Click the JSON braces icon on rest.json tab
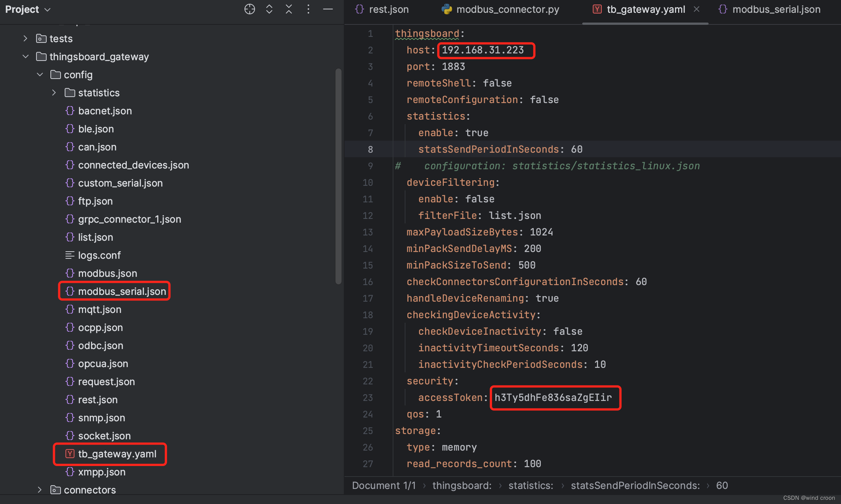The image size is (841, 504). (360, 9)
